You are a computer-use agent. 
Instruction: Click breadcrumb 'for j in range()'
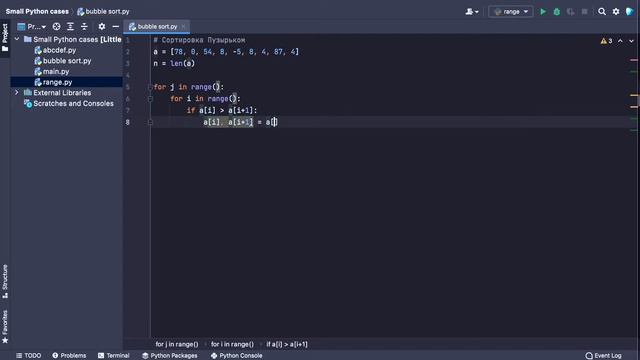177,344
